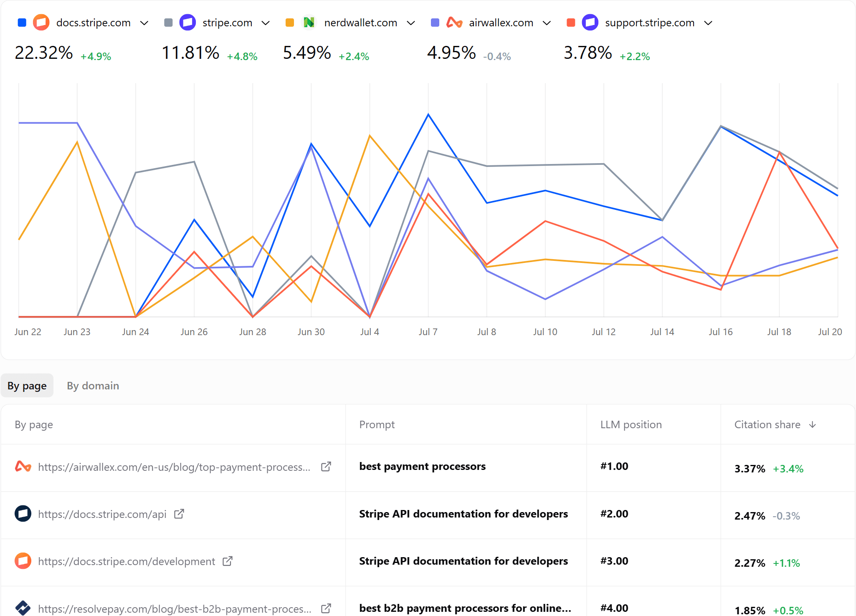The image size is (856, 616).
Task: Click the dark Stripe favicon in docs.stripe.com/api row
Action: [x=23, y=514]
